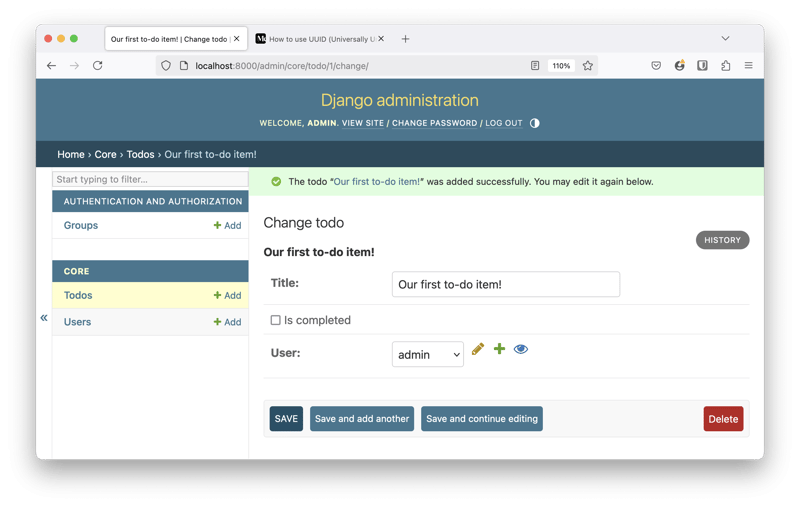Go to Core in the breadcrumb
800x507 pixels.
pyautogui.click(x=105, y=154)
